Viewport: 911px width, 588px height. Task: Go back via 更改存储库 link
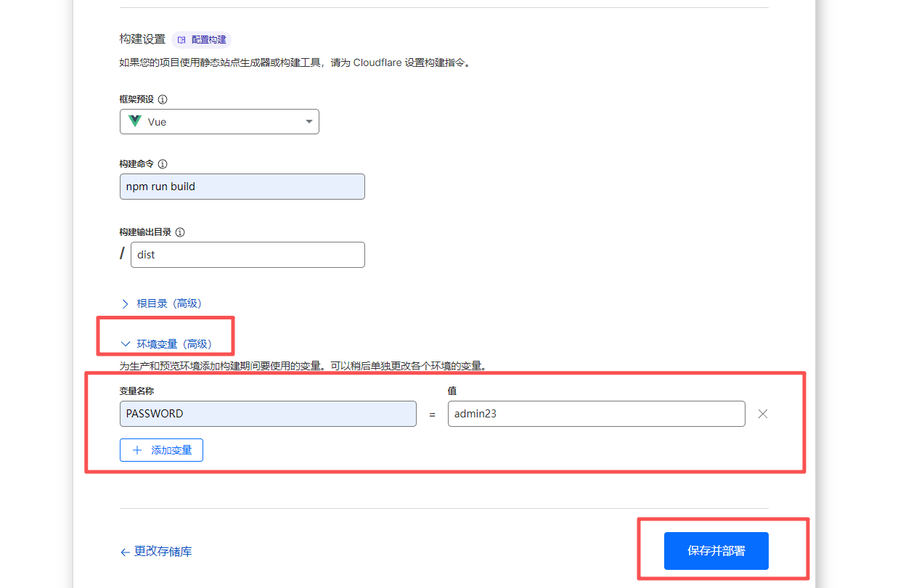163,552
